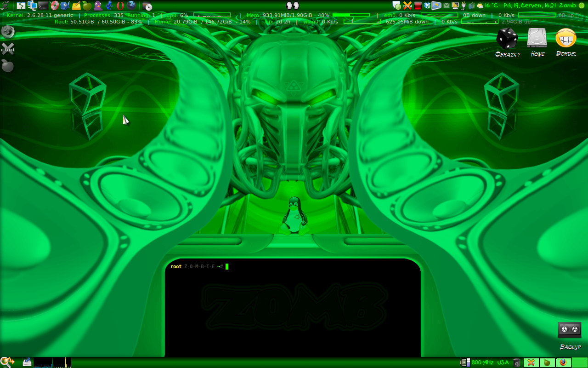Open the system load graph applet
This screenshot has height=368, width=588.
coord(52,362)
